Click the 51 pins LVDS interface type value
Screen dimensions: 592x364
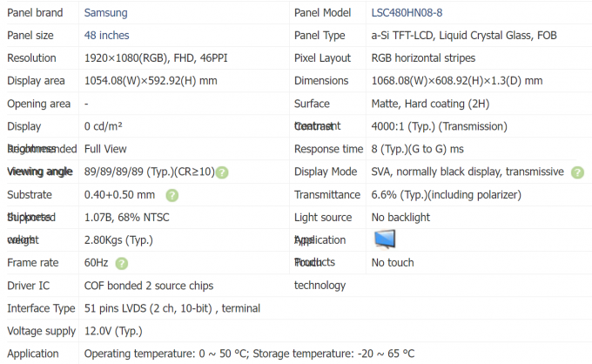[x=172, y=308]
